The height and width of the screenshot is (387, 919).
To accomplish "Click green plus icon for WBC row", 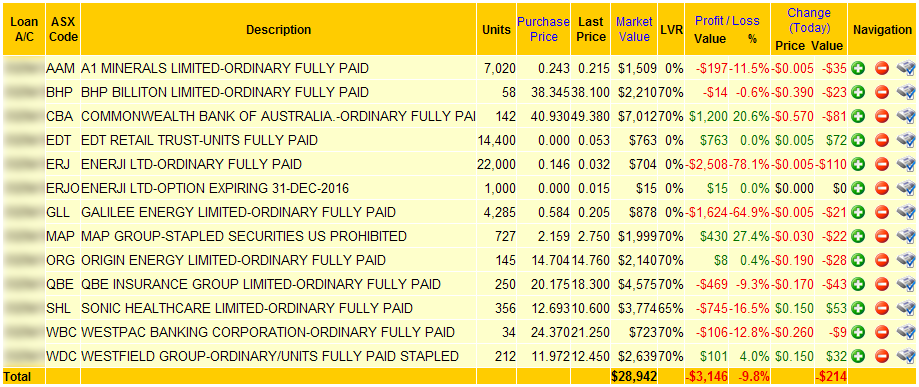I will pos(859,333).
